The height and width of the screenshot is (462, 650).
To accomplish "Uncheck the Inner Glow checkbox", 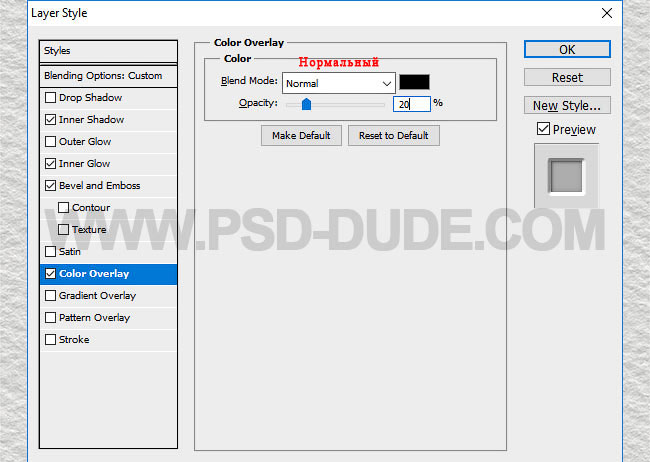I will 50,163.
